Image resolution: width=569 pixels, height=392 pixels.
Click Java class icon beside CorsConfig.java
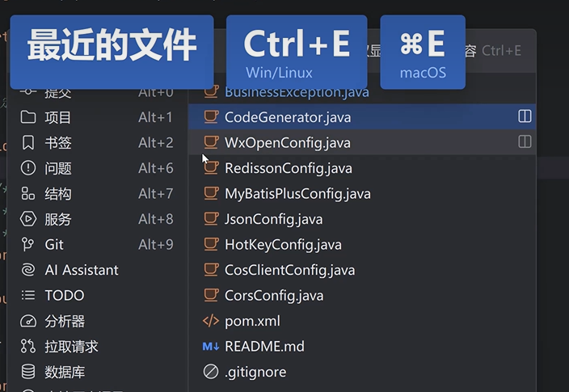click(211, 295)
